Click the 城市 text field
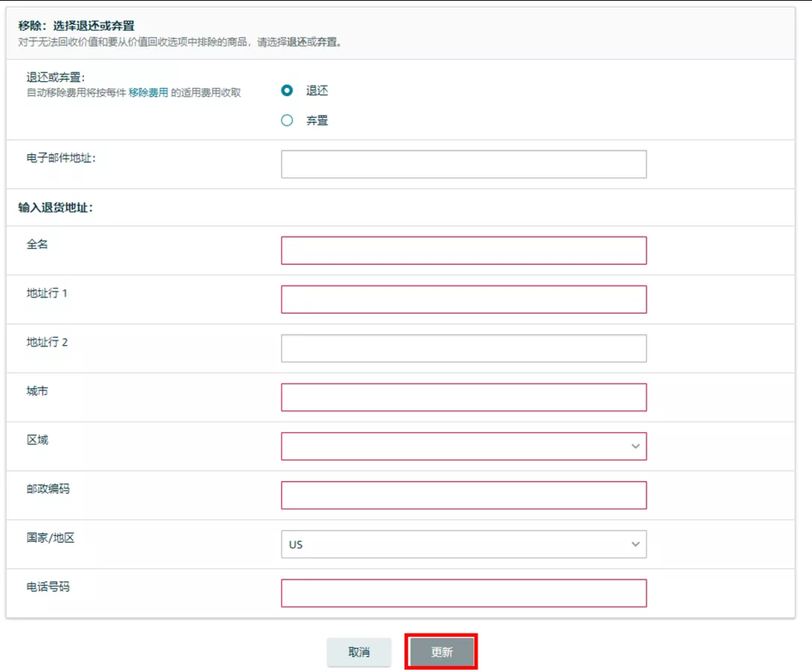 point(463,397)
